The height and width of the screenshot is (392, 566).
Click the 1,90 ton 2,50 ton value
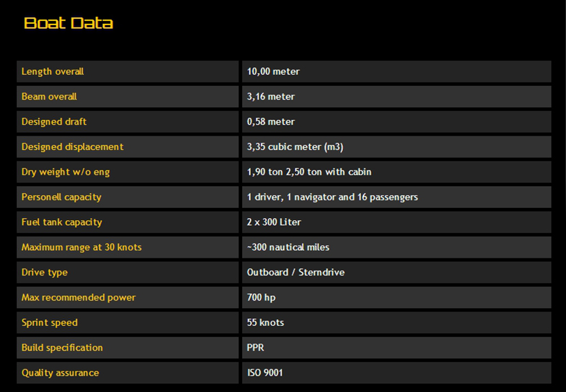coord(309,172)
